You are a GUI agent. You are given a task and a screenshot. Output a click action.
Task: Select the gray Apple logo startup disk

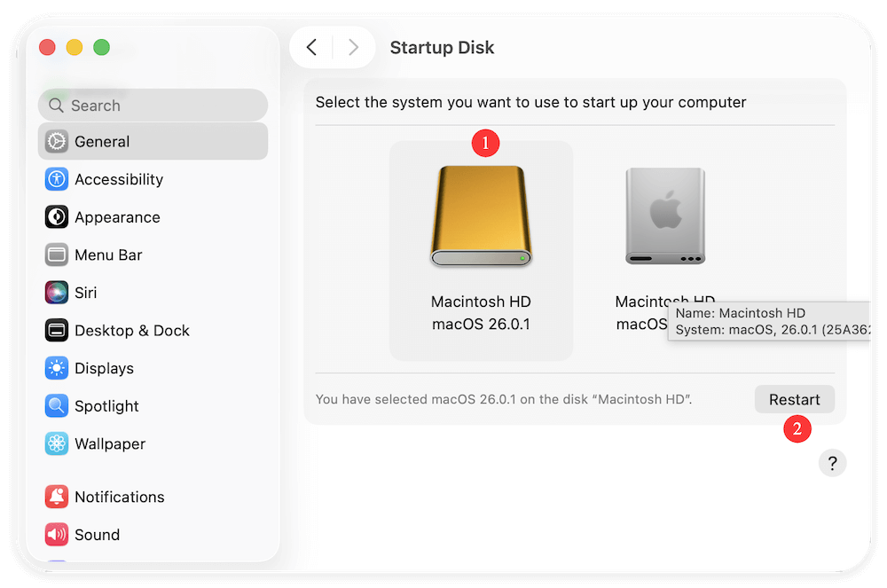(665, 216)
